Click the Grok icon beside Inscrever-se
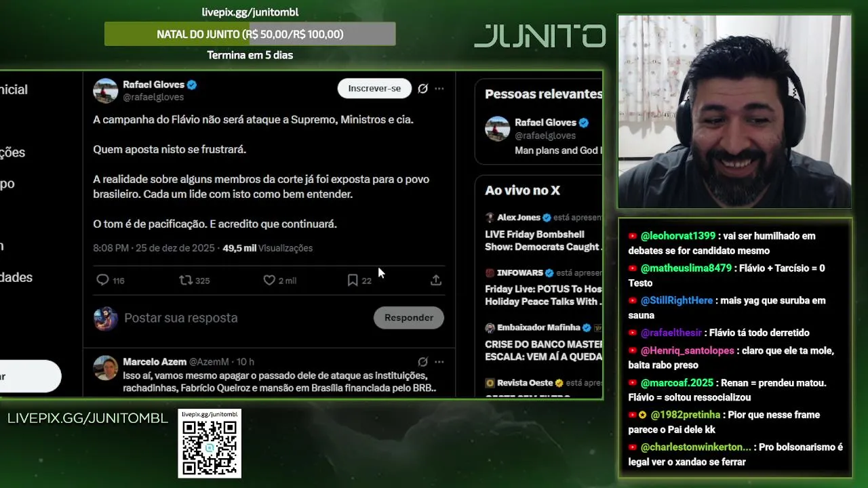 point(422,89)
